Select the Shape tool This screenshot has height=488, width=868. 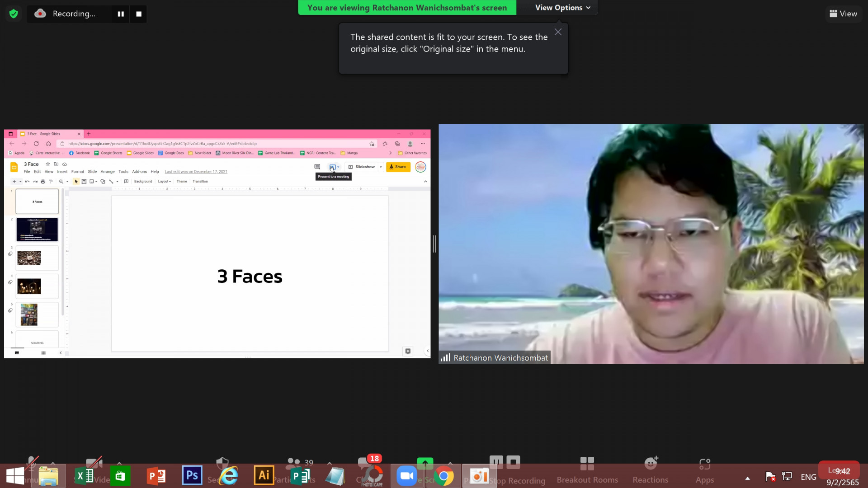coord(103,182)
